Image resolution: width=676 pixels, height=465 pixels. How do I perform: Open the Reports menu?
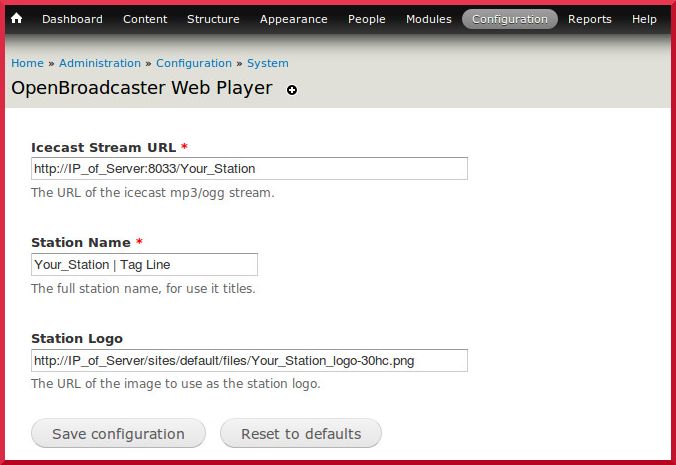point(589,19)
